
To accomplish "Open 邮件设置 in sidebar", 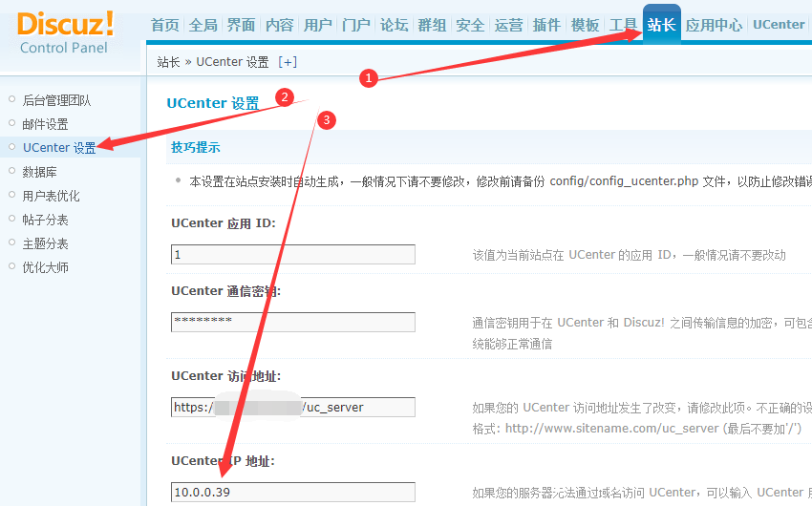I will tap(45, 124).
